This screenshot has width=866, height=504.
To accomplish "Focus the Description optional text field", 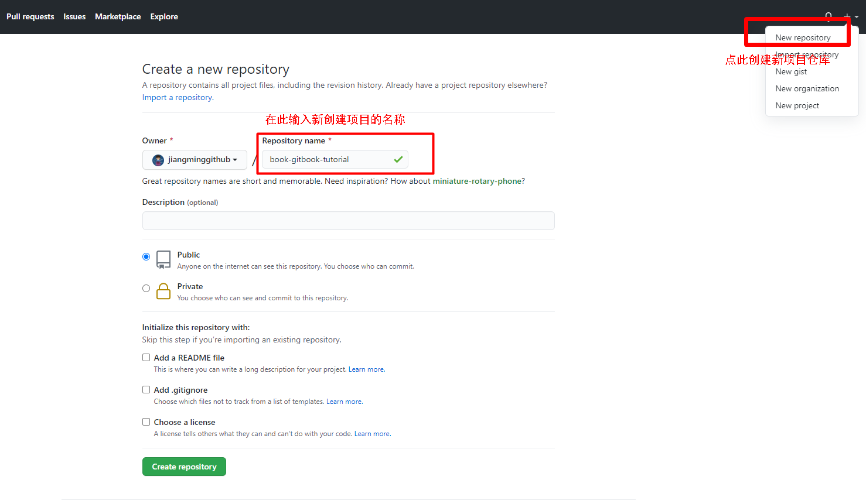I will click(x=348, y=221).
